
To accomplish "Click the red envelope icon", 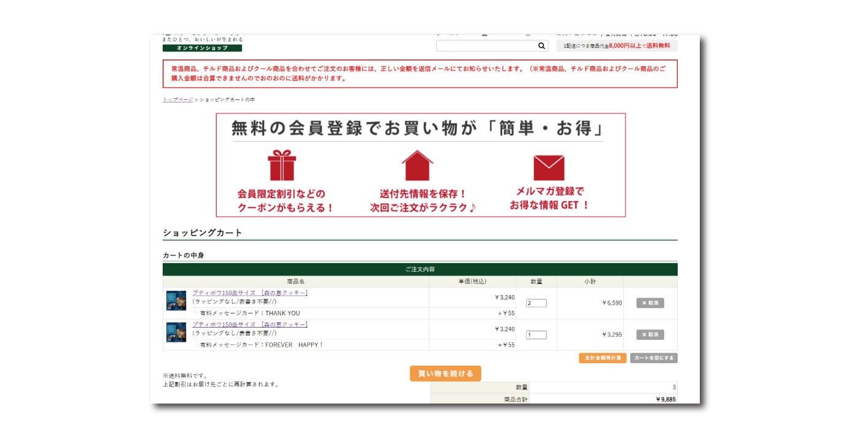I will (x=549, y=167).
